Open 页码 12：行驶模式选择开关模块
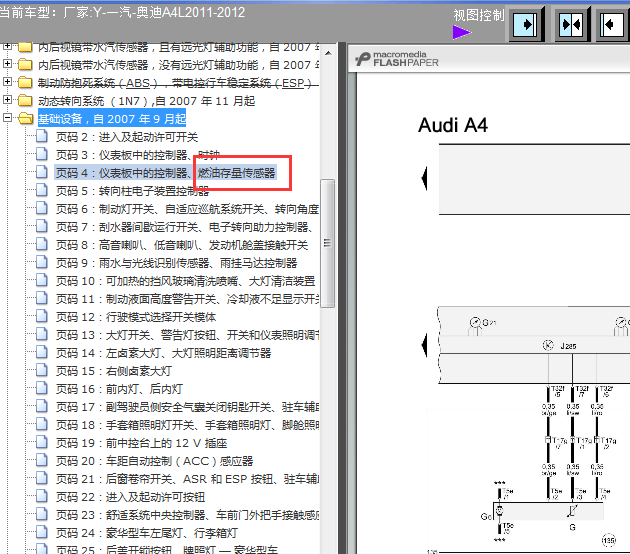 tap(136, 317)
